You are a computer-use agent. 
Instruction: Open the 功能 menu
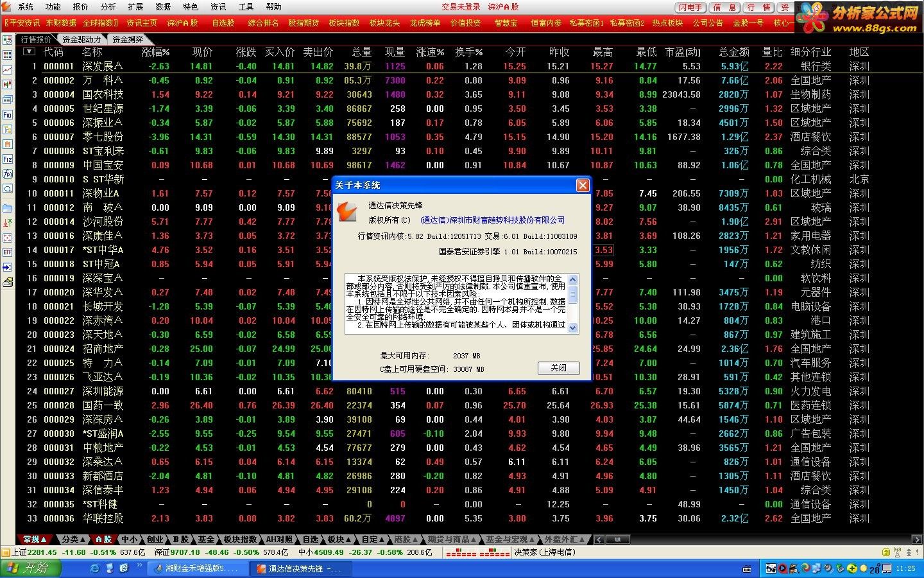pos(53,7)
